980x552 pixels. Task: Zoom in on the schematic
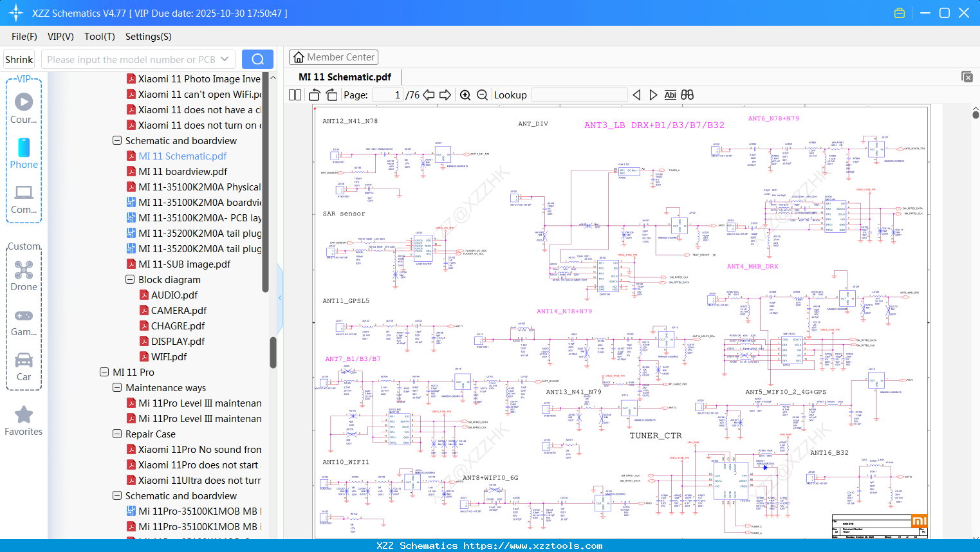[x=465, y=95]
